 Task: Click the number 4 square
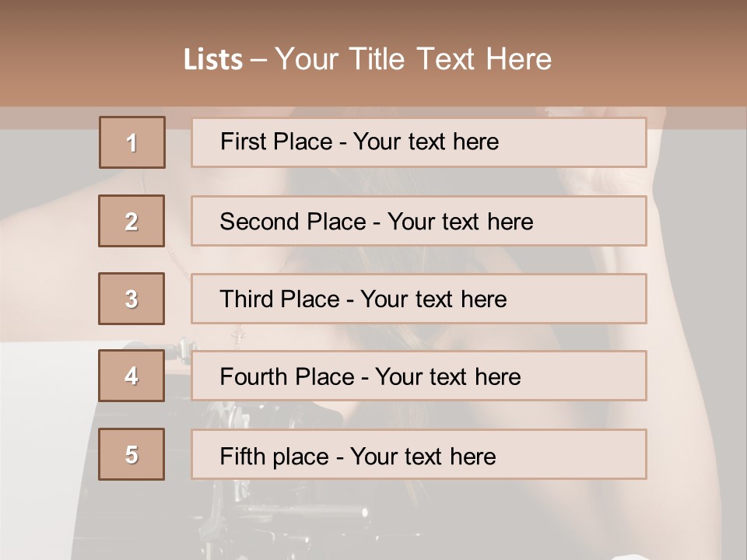(132, 376)
